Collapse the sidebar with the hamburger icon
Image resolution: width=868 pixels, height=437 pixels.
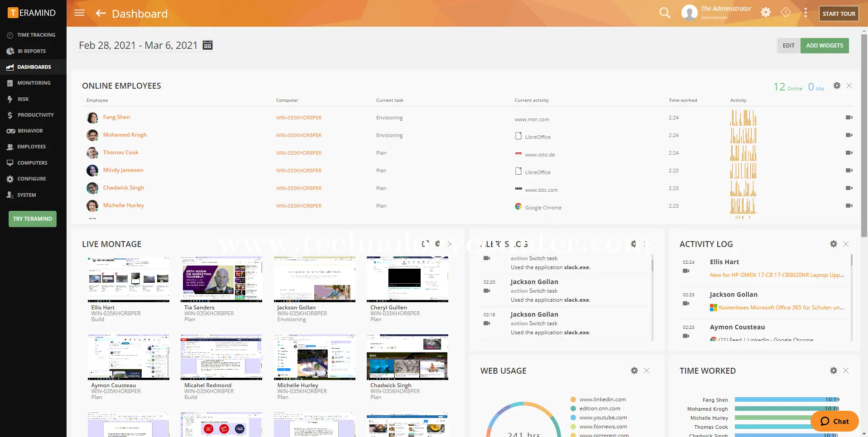click(79, 13)
